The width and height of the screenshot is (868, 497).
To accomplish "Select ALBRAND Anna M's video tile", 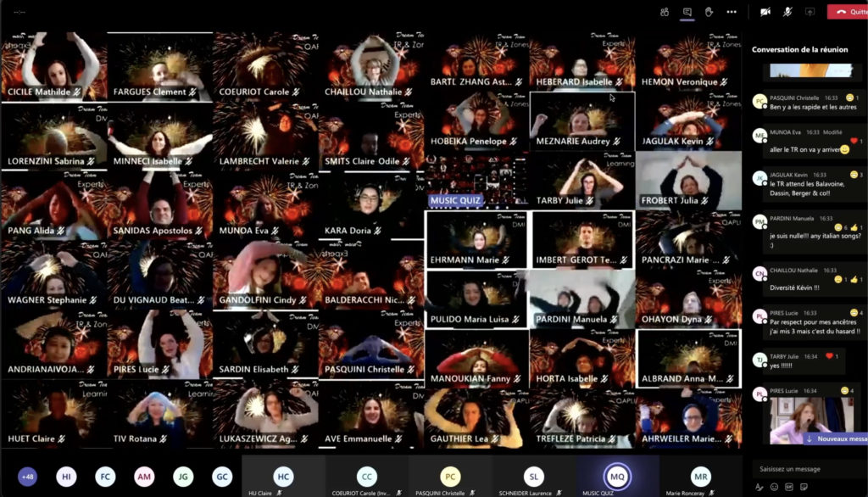I will pos(688,359).
